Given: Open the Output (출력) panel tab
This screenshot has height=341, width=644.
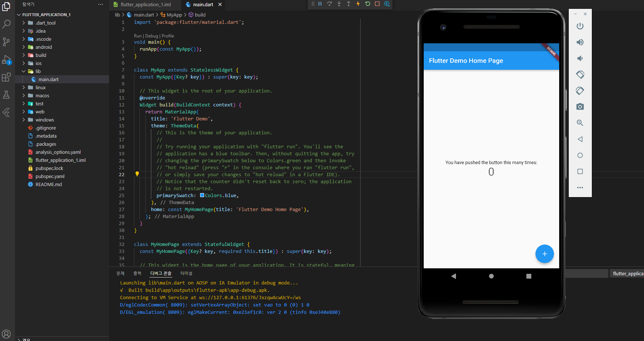Looking at the screenshot, I should tap(137, 273).
